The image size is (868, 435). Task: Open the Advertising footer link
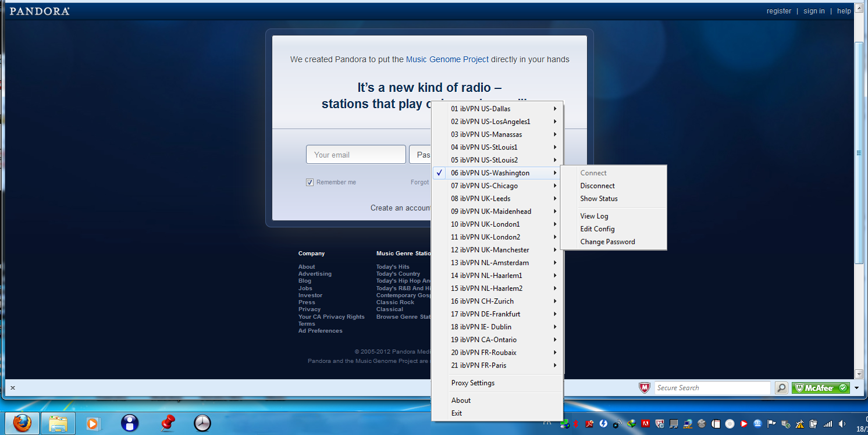tap(315, 274)
